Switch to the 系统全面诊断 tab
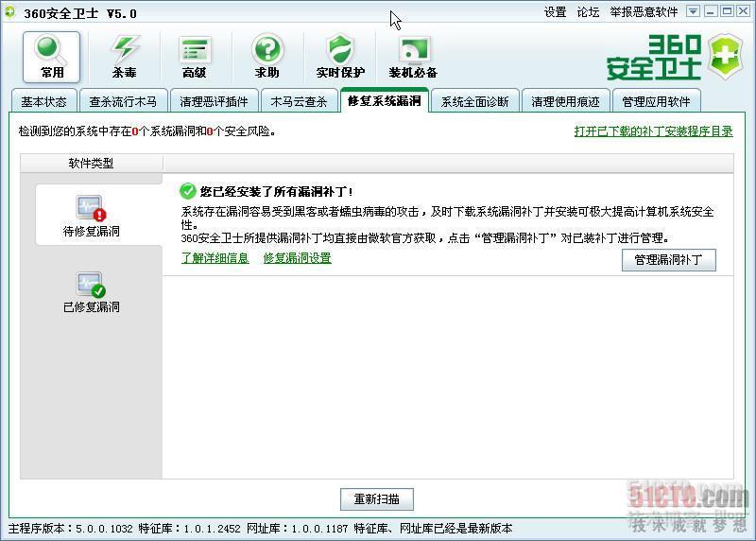756x541 pixels. click(475, 101)
